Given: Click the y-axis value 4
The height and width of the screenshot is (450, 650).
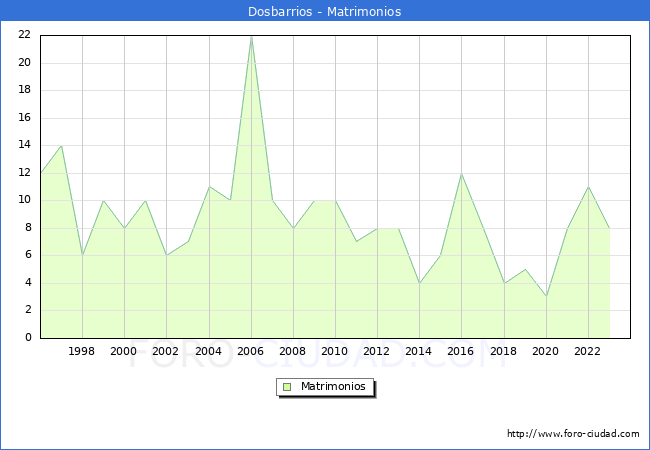Looking at the screenshot, I should tap(28, 283).
